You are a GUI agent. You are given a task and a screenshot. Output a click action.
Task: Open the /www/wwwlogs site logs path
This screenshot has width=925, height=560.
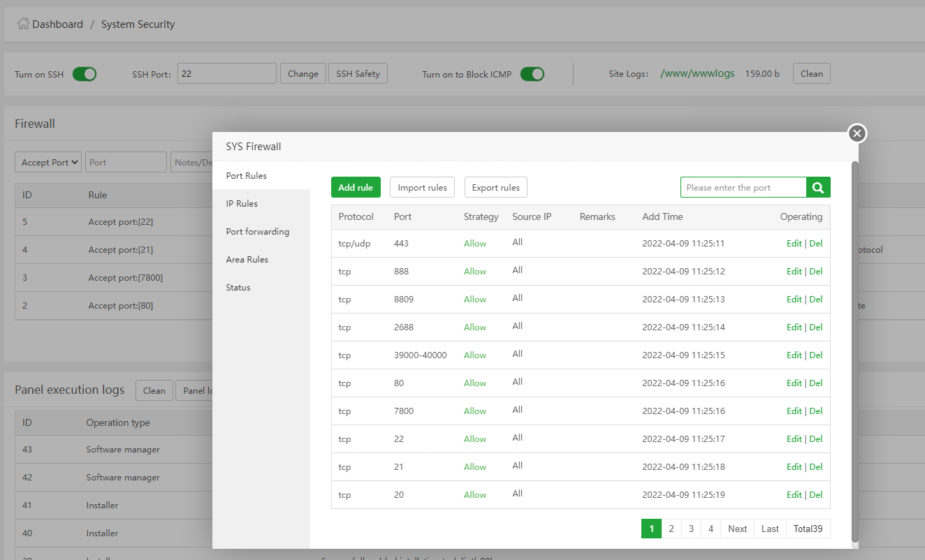pos(697,73)
